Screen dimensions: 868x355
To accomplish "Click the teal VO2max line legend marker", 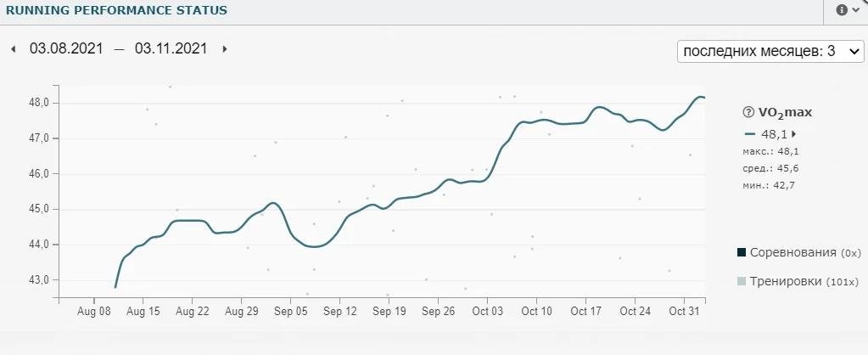I will pyautogui.click(x=749, y=134).
